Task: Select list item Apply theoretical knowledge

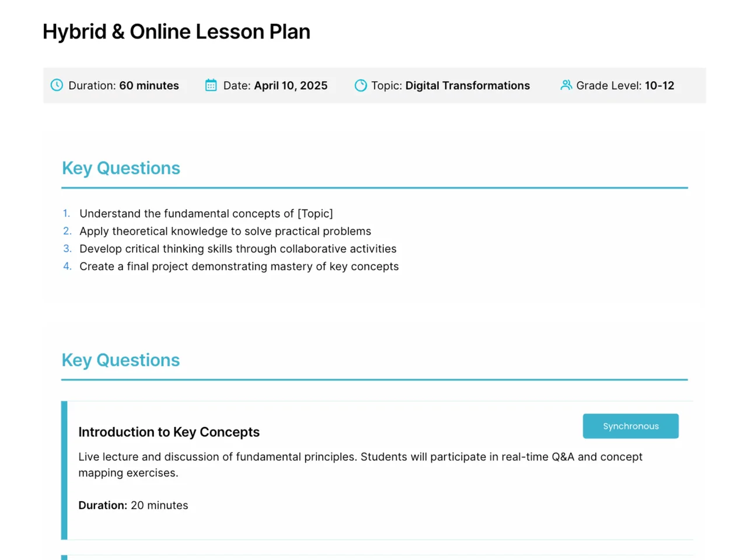Action: [x=225, y=231]
